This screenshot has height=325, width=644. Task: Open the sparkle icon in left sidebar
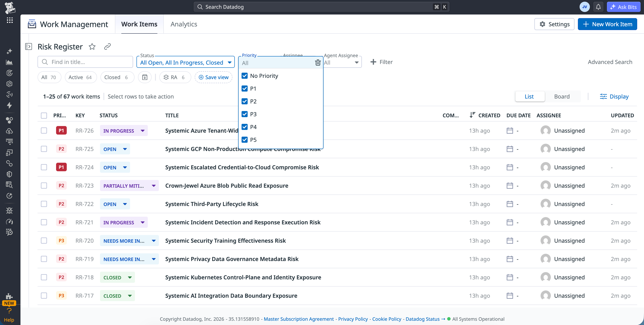click(x=10, y=51)
